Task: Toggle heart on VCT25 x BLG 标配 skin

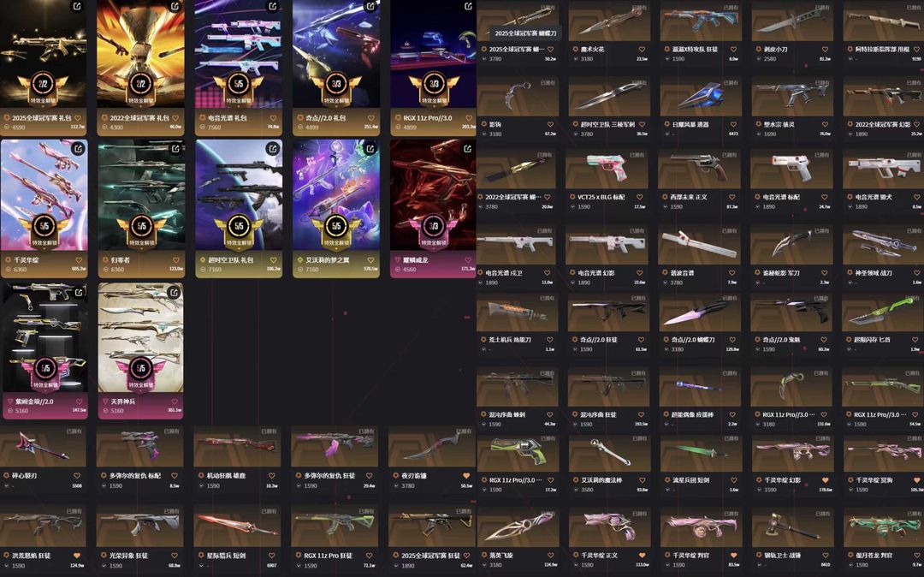Action: point(639,197)
